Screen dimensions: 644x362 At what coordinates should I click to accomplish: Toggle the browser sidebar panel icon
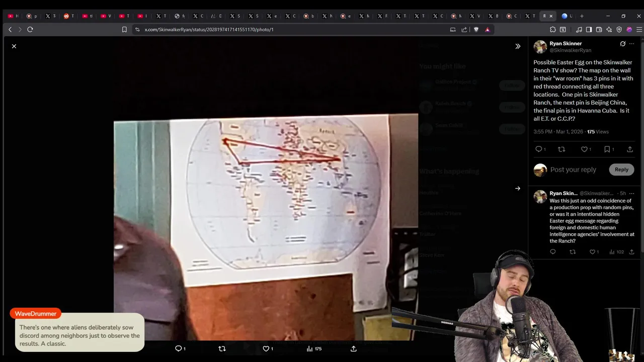point(589,30)
